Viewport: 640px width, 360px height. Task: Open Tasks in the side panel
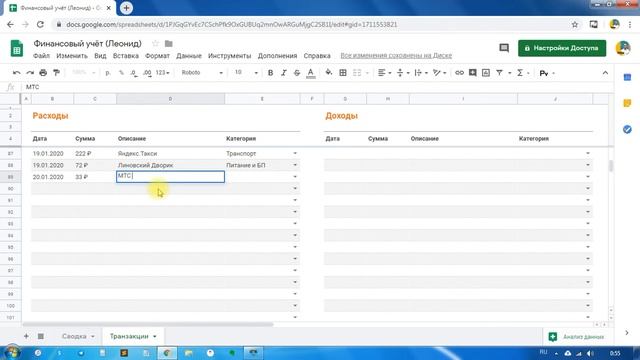point(627,129)
